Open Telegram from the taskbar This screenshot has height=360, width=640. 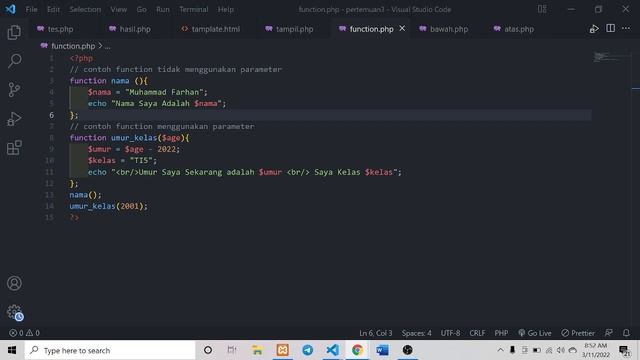[307, 350]
